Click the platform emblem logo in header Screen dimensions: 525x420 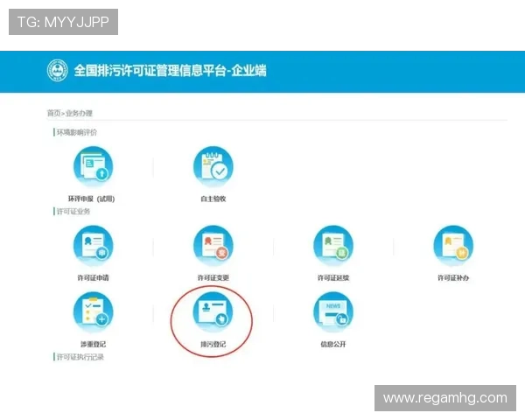(57, 71)
